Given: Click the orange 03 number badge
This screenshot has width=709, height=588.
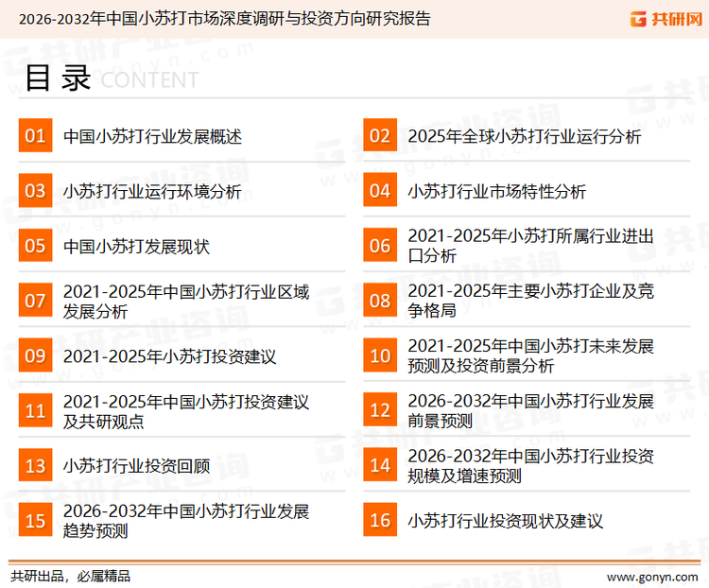Looking at the screenshot, I should pyautogui.click(x=35, y=190).
